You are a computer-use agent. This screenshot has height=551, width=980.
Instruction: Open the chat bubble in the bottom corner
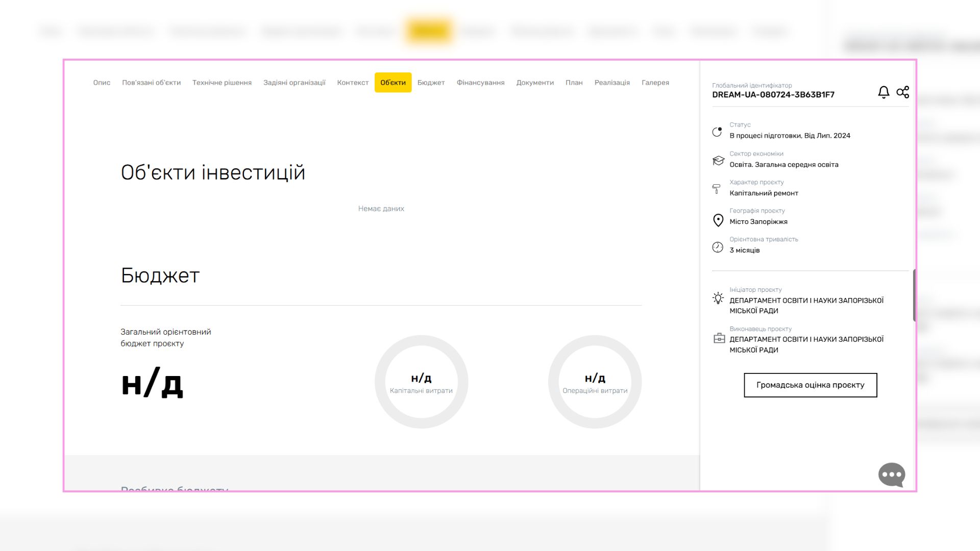891,474
